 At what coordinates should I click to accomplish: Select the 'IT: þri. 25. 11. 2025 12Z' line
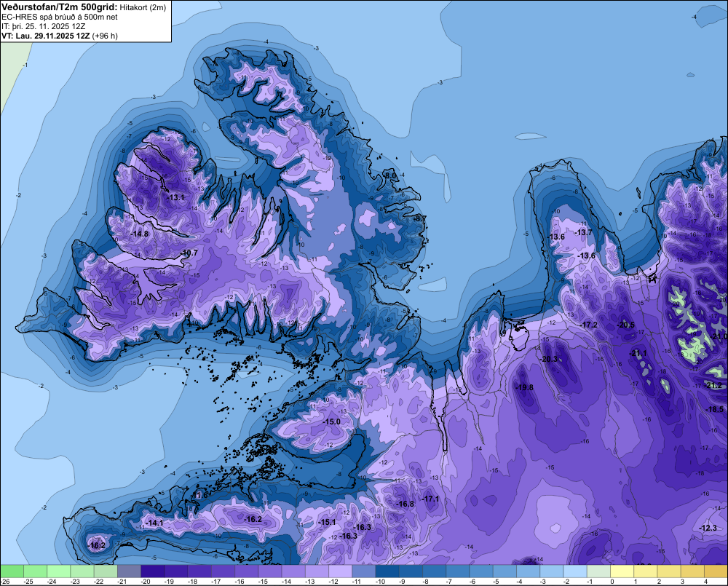pyautogui.click(x=43, y=26)
